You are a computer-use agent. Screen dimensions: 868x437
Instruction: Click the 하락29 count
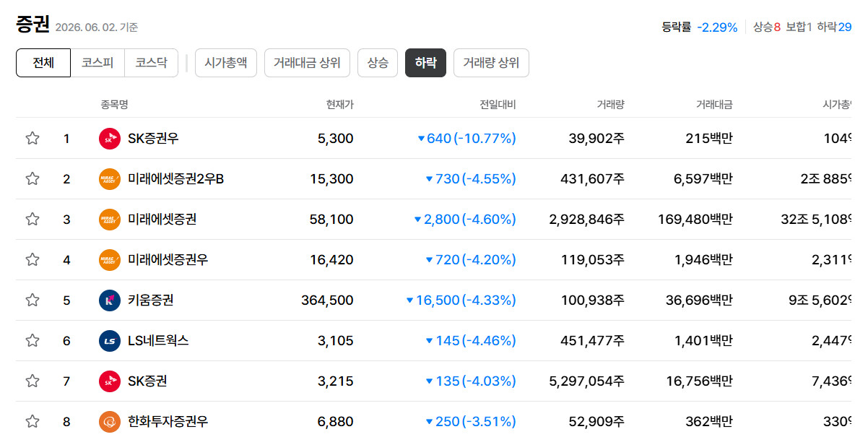click(x=834, y=27)
